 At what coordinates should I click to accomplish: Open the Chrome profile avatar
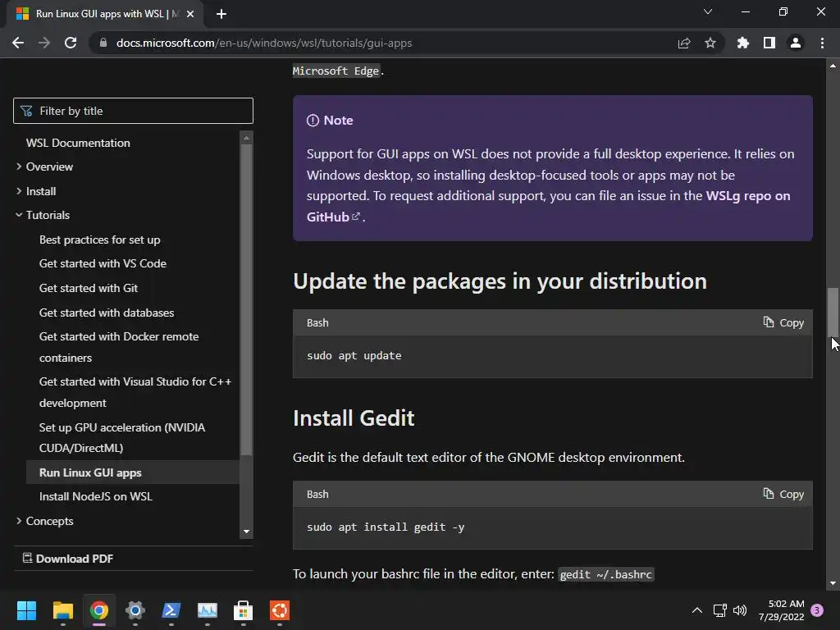(796, 43)
